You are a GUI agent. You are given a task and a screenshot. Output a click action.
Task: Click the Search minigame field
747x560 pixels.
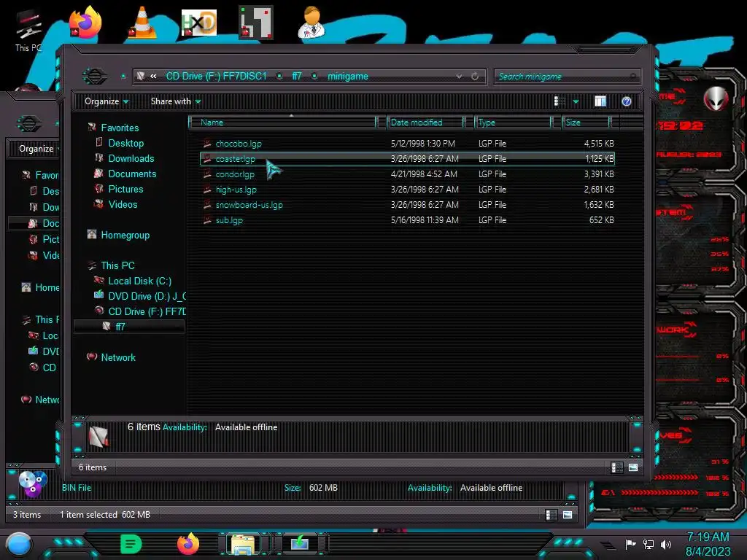click(x=567, y=76)
